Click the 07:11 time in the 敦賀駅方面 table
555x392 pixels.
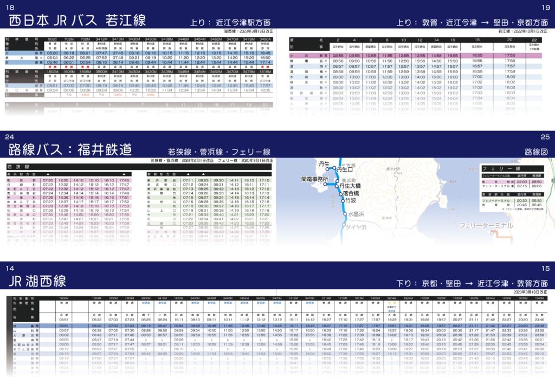pyautogui.click(x=188, y=180)
